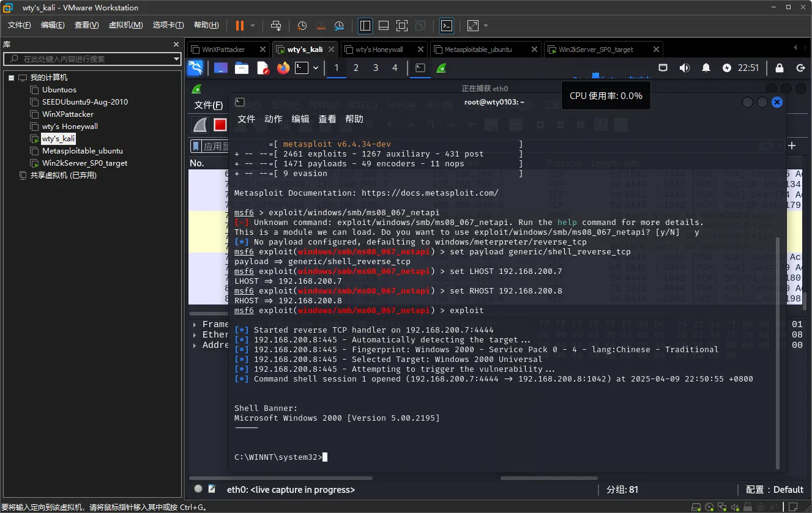Click the volume speaker icon in Kali tray
The height and width of the screenshot is (513, 812).
[x=685, y=68]
